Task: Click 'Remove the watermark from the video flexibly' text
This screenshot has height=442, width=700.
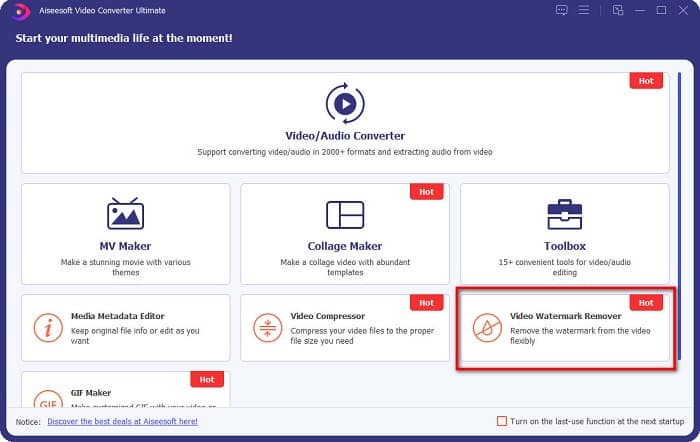Action: coord(580,336)
